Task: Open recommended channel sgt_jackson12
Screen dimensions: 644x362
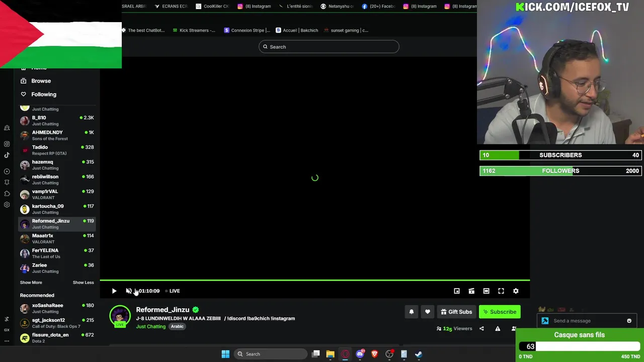Action: [57, 323]
